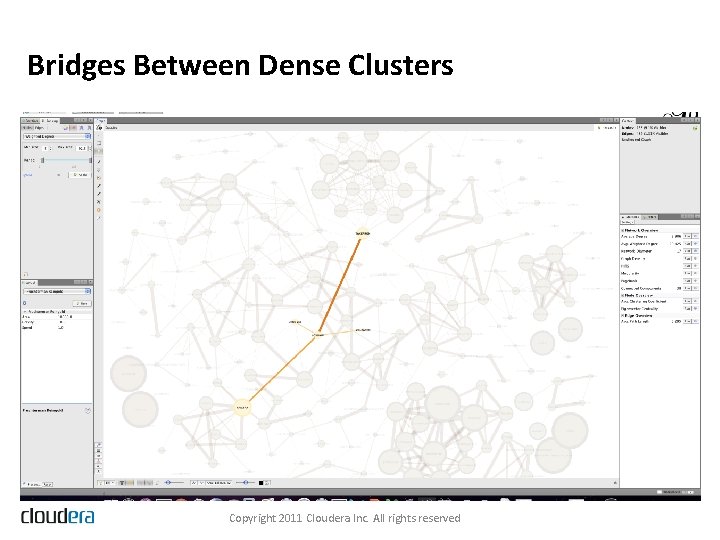
Task: Switch to the Ranking tab
Action: pyautogui.click(x=50, y=121)
